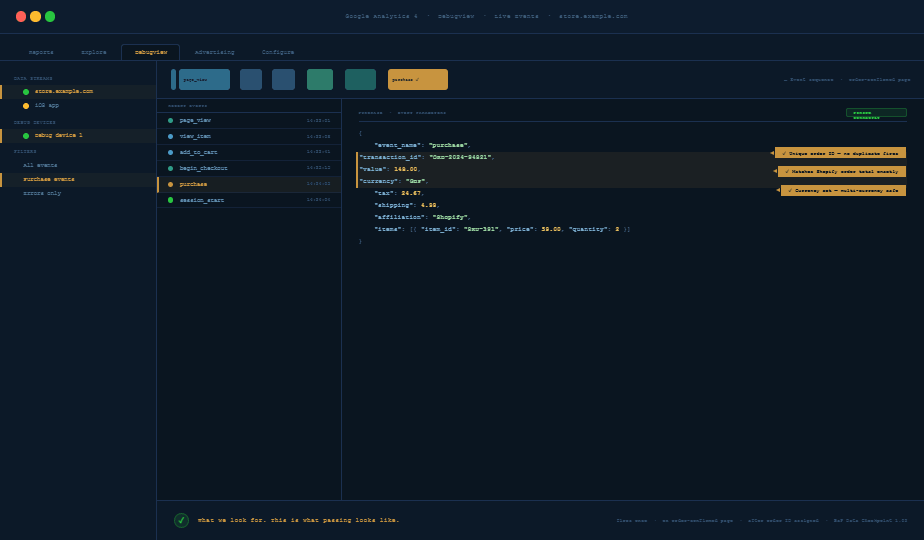Click the green status badge above the JSON
The image size is (924, 540).
(876, 113)
